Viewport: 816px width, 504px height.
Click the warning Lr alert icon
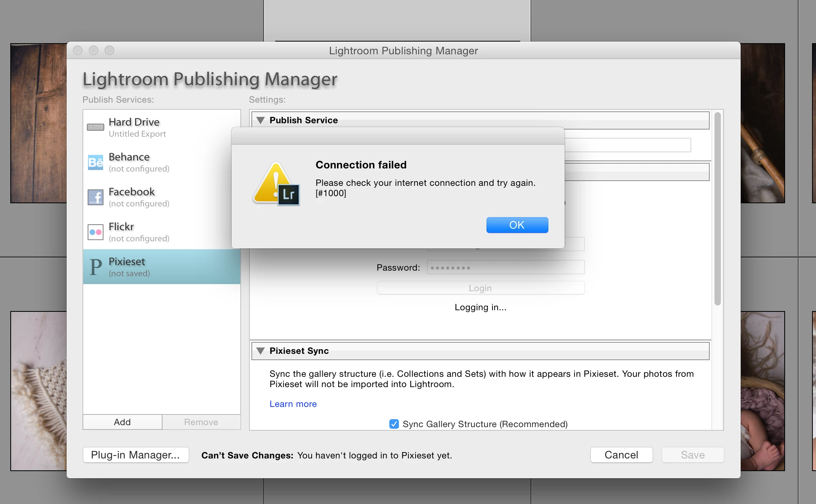click(x=276, y=184)
